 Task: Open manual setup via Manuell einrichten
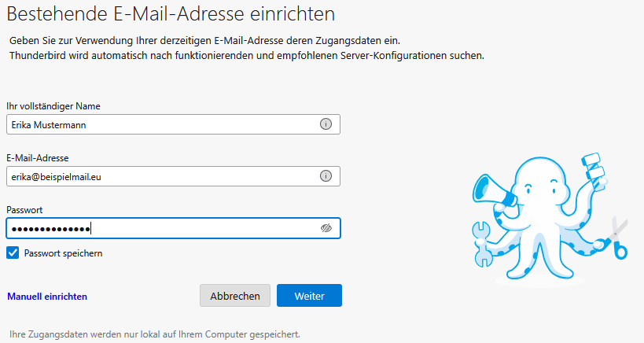pos(47,297)
